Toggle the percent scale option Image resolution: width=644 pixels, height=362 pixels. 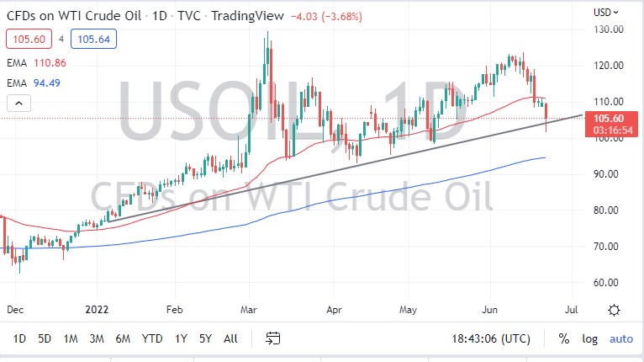[x=563, y=338]
